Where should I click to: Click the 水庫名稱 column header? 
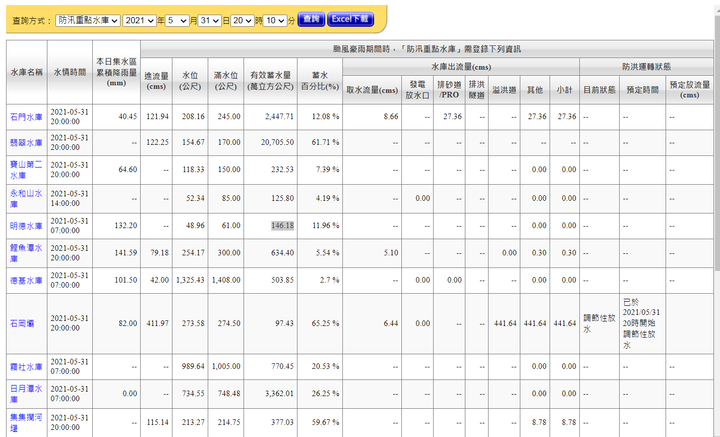[27, 72]
